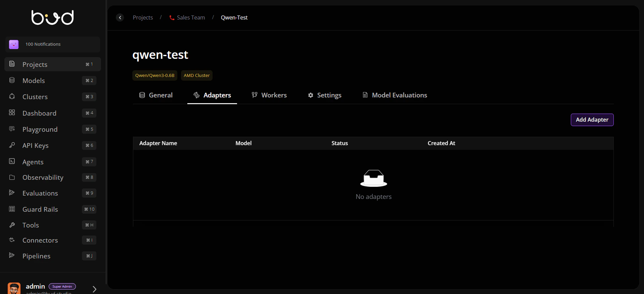Click Sales Team breadcrumb link
644x294 pixels.
click(x=191, y=17)
